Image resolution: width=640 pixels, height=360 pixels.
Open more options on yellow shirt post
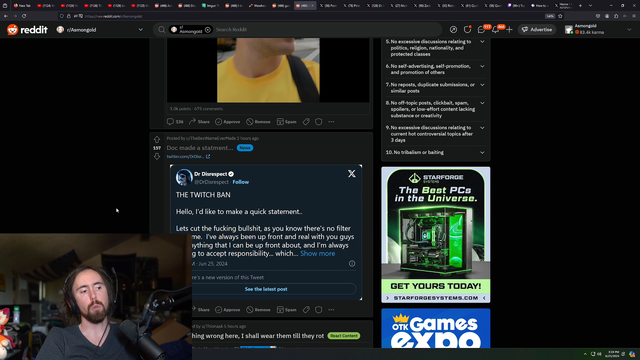[331, 122]
